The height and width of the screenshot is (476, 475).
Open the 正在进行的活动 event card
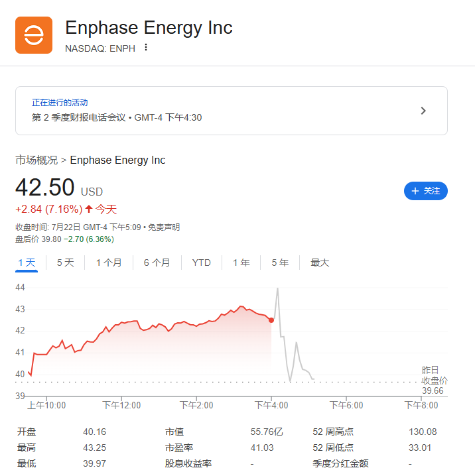pyautogui.click(x=232, y=111)
